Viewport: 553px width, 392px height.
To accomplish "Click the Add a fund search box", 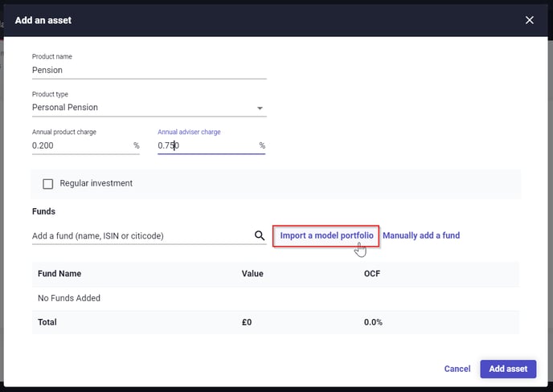I will click(141, 236).
